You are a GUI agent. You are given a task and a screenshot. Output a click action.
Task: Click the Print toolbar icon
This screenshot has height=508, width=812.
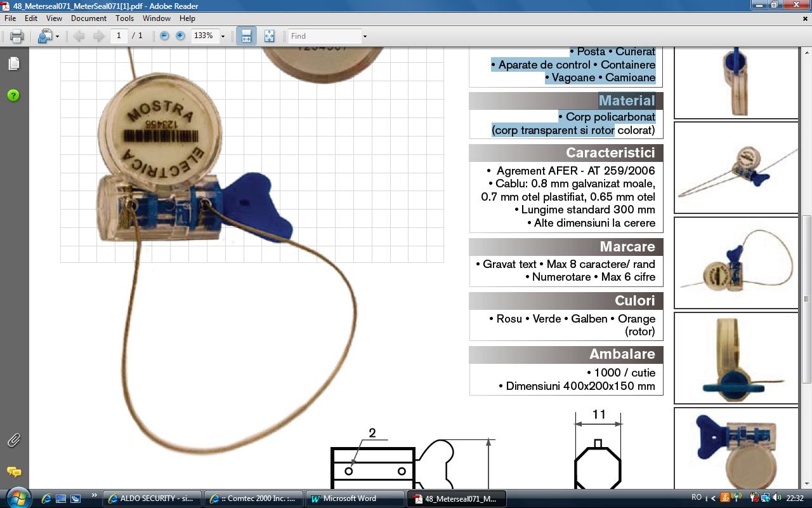tap(17, 36)
